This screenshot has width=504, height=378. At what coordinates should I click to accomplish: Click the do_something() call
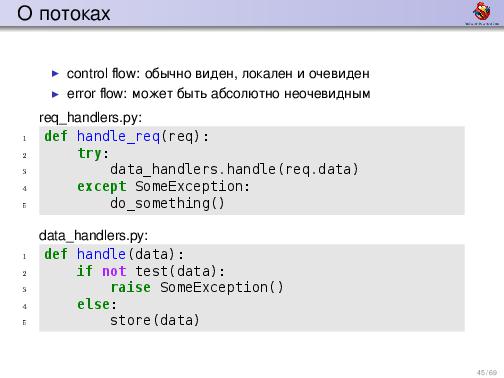coord(167,203)
